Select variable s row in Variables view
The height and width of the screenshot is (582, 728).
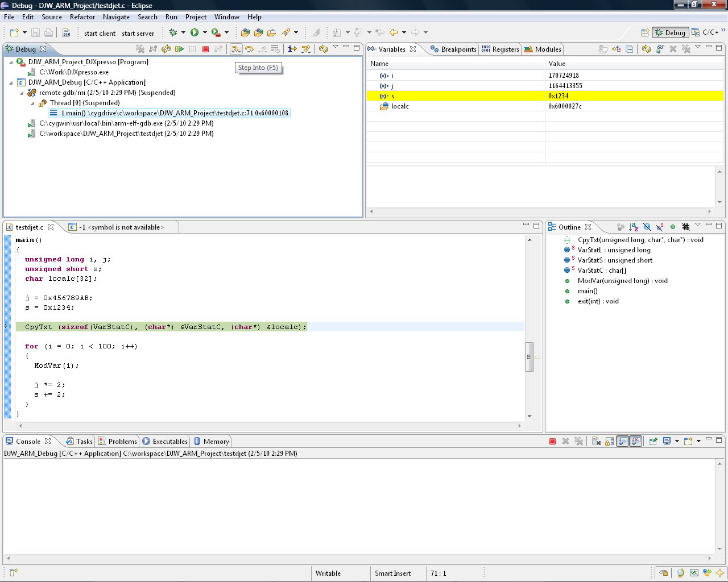pos(545,96)
